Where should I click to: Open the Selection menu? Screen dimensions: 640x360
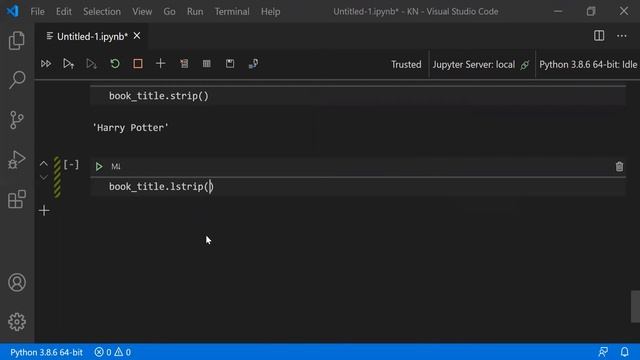pyautogui.click(x=102, y=11)
